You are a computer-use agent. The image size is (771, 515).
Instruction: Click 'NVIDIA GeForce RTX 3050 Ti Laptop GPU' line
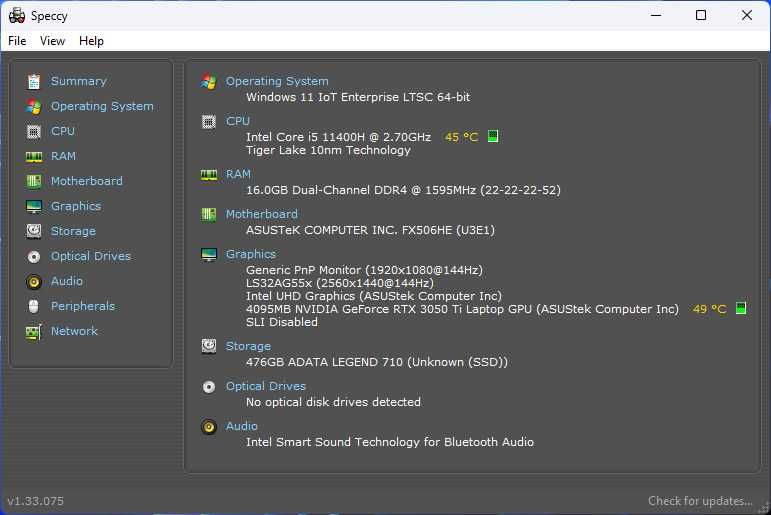(x=462, y=309)
